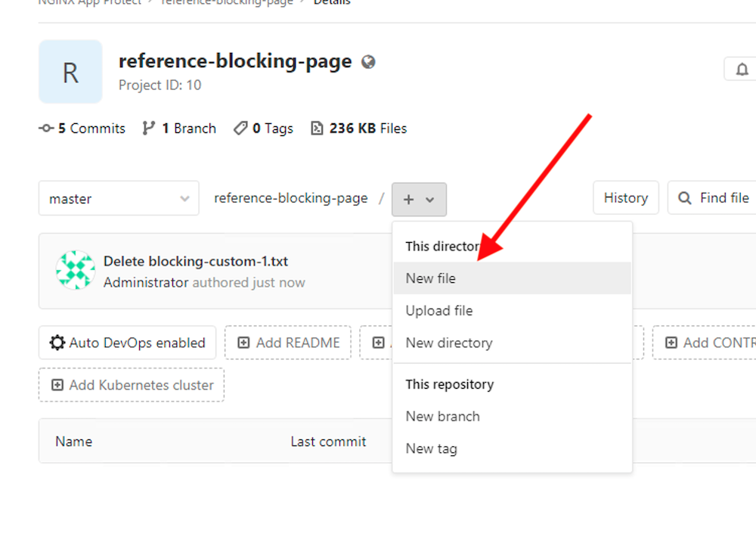Select New file menu entry
The height and width of the screenshot is (540, 756).
pos(512,278)
